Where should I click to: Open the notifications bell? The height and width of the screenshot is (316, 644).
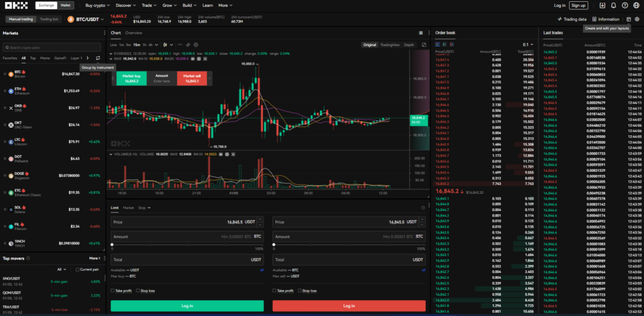point(614,5)
